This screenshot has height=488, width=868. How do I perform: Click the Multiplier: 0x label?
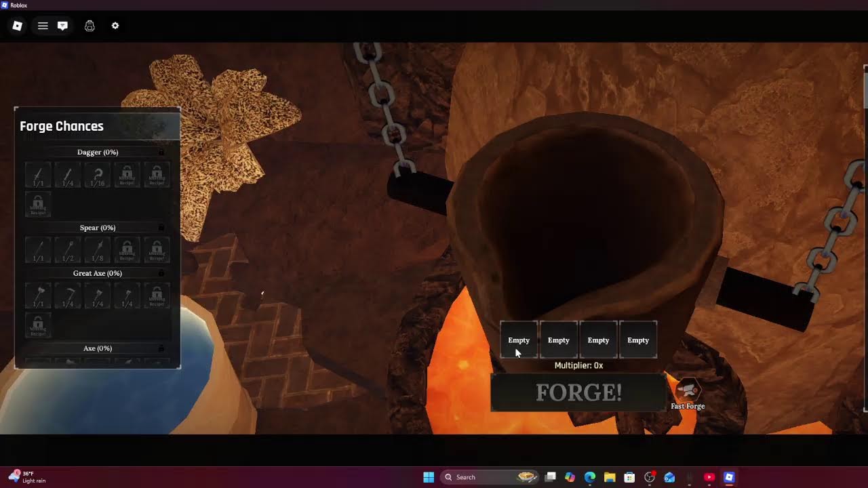pyautogui.click(x=578, y=365)
